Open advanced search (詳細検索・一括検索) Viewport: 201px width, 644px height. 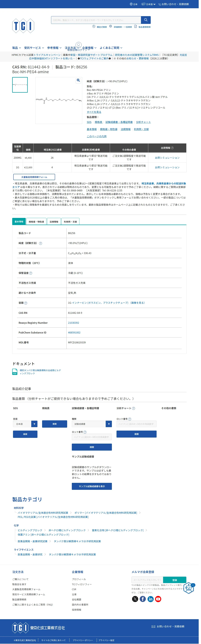[x=122, y=27]
